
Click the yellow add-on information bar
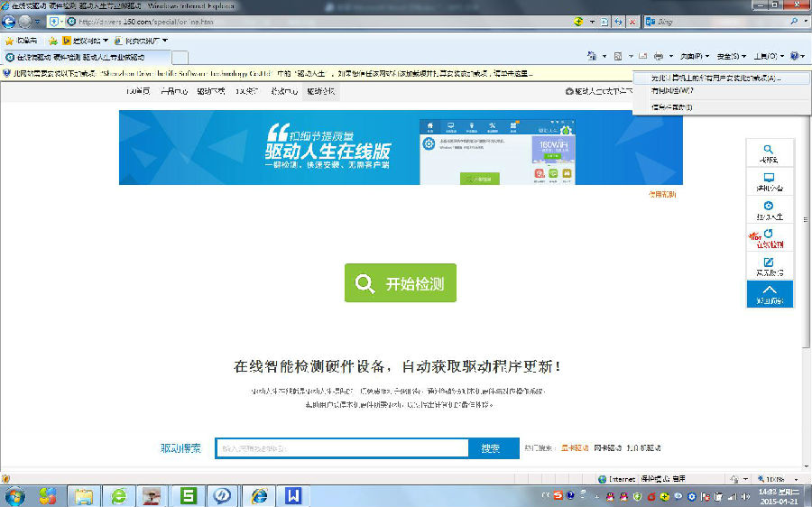(x=316, y=74)
